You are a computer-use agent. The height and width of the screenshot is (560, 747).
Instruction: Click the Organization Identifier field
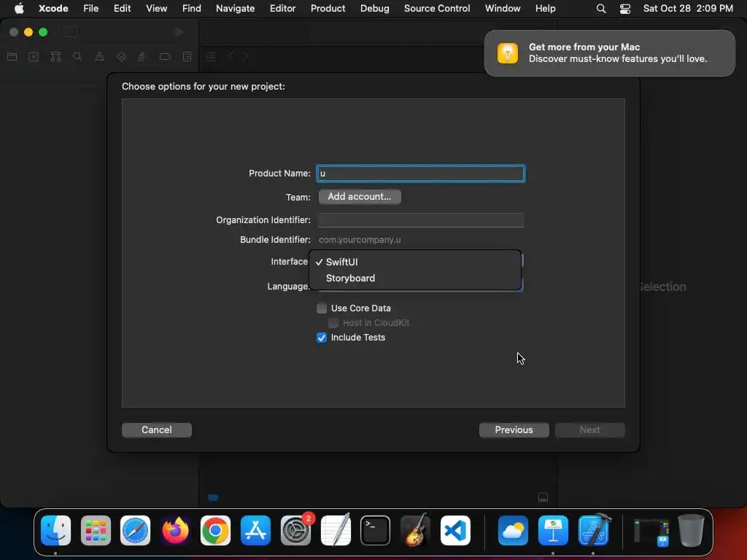coord(421,220)
